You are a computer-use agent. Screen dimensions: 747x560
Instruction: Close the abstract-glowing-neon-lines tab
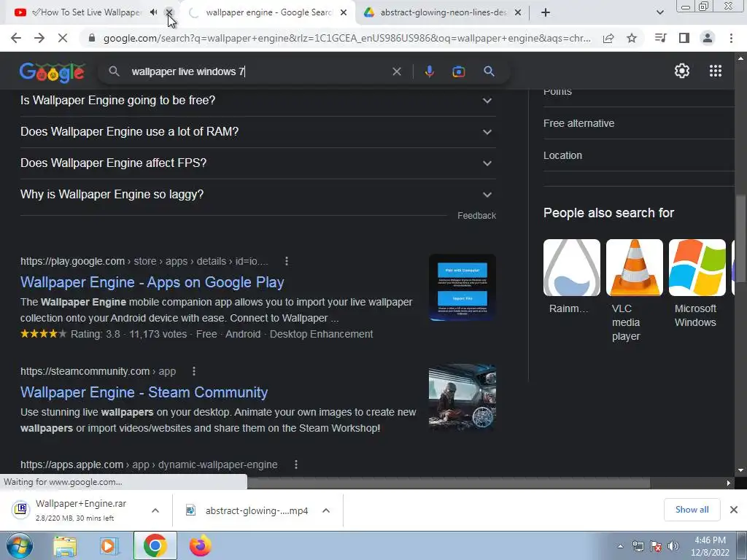pyautogui.click(x=518, y=12)
